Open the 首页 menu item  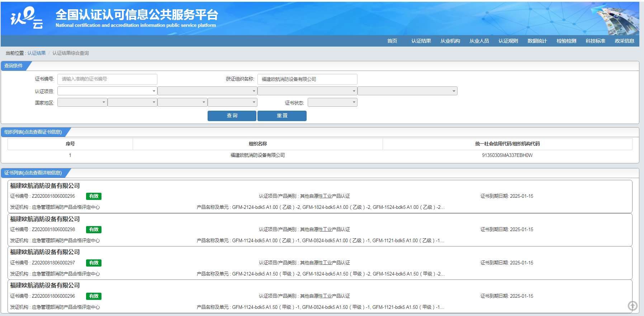[x=392, y=41]
